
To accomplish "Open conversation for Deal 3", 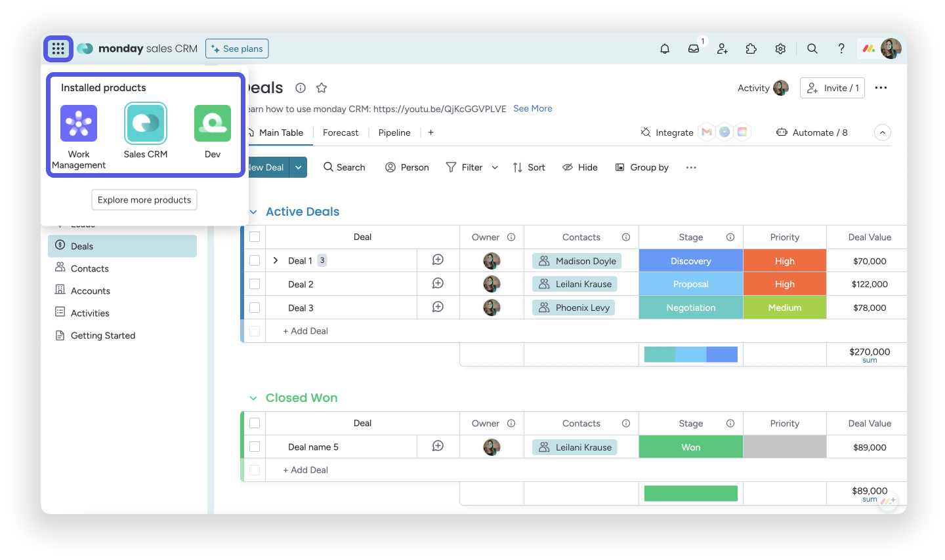I will click(x=438, y=308).
